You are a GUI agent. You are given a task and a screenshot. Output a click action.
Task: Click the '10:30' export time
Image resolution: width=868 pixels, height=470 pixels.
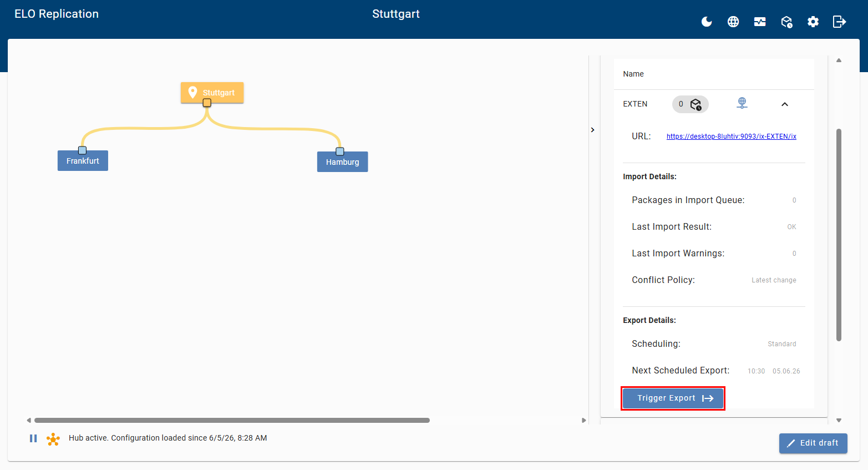tap(757, 371)
